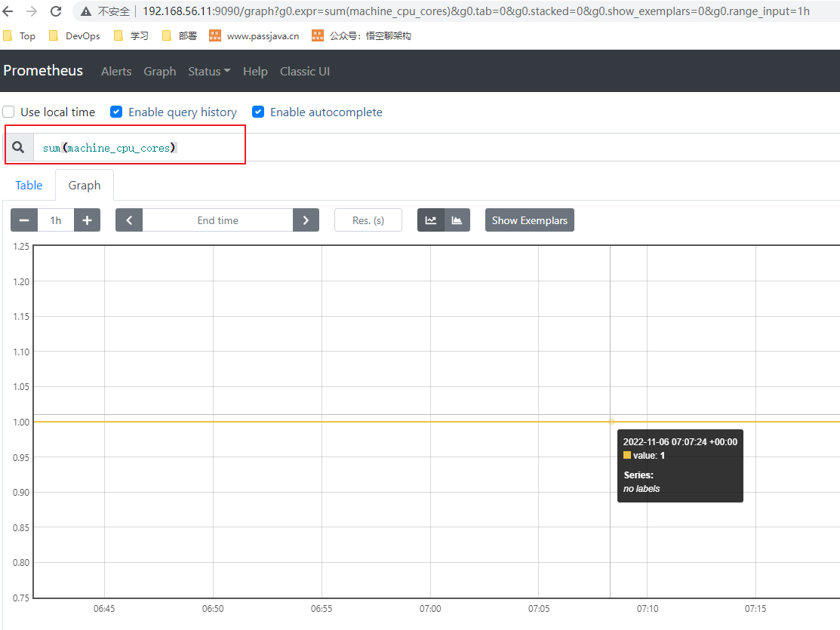Click the search magnifier icon beside the query
This screenshot has width=840, height=630.
[18, 147]
